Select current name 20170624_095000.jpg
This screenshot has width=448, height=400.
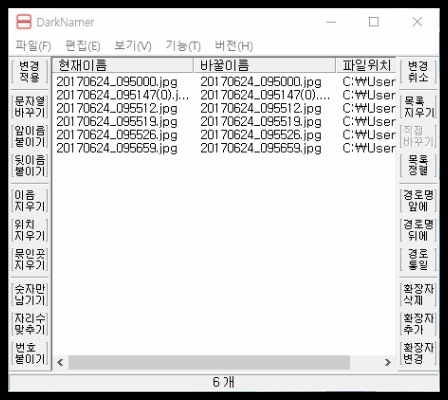tap(117, 82)
